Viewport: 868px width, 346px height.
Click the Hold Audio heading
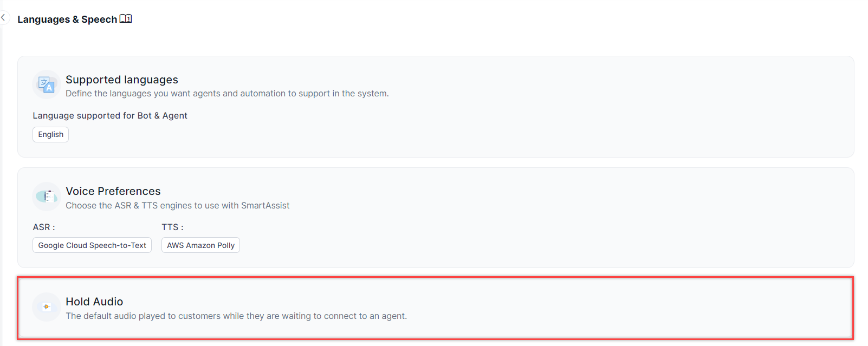(x=94, y=302)
